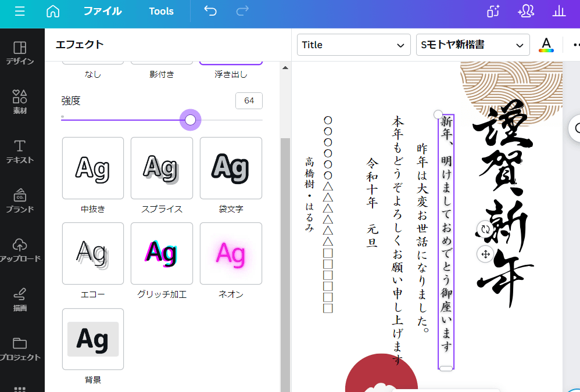Open the share collaborators icon
Screen dimensions: 580x392
[x=525, y=12]
